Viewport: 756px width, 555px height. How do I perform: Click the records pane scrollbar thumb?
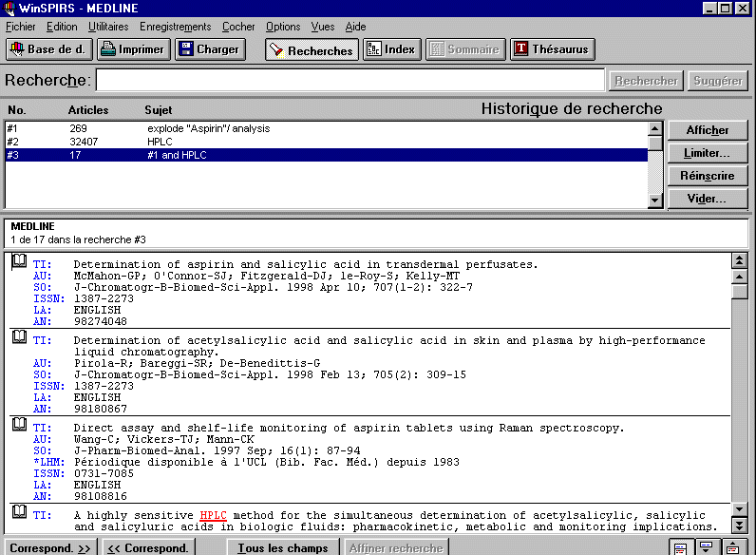point(739,292)
